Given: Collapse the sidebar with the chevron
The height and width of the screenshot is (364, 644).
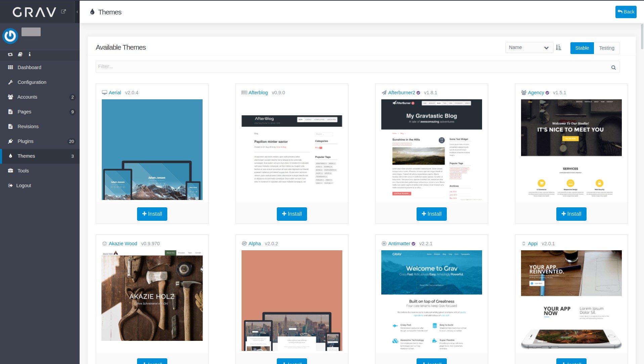Looking at the screenshot, I should (77, 12).
